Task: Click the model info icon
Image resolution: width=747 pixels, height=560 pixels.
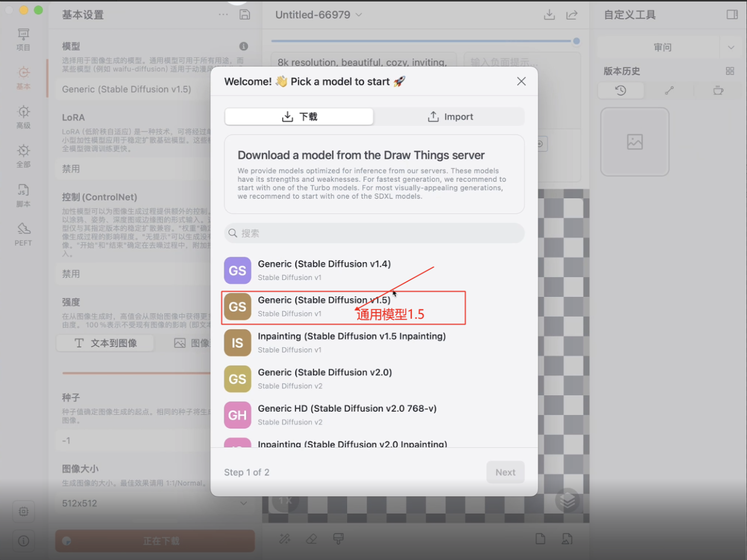Action: (244, 46)
